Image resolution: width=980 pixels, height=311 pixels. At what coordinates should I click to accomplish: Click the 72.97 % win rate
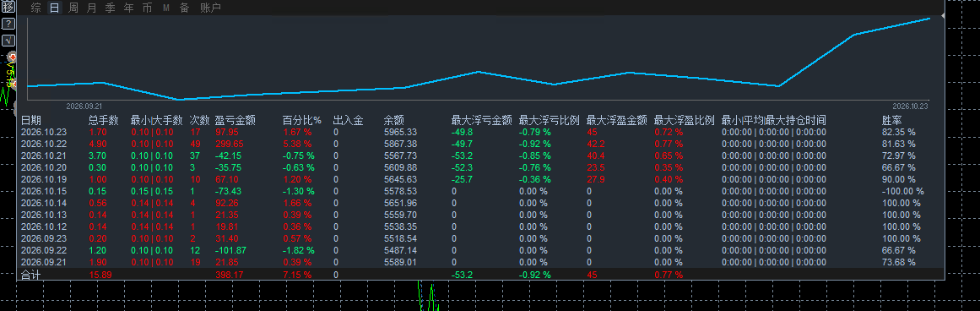(898, 155)
